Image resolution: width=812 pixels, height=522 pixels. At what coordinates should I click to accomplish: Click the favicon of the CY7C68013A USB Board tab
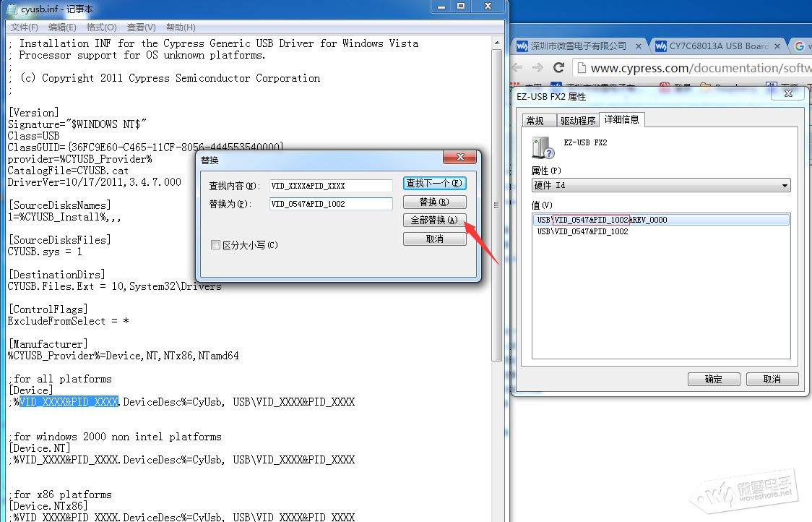[x=661, y=46]
